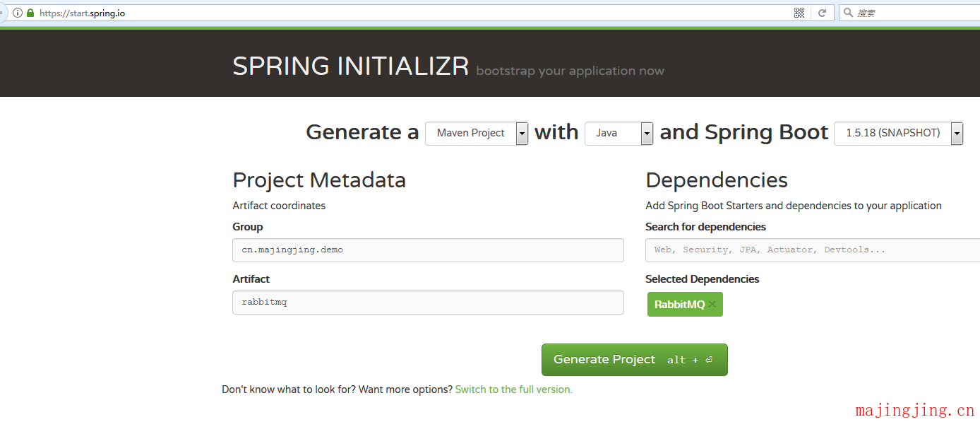This screenshot has height=422, width=980.
Task: Focus the Group input field
Action: pyautogui.click(x=428, y=250)
